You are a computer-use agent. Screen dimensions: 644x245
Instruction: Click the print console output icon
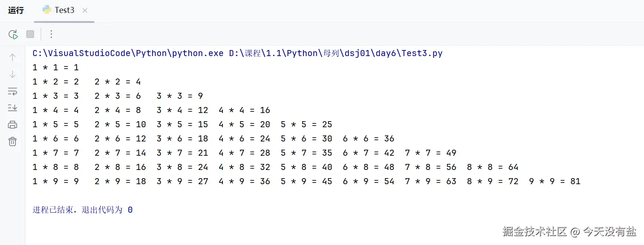click(13, 125)
